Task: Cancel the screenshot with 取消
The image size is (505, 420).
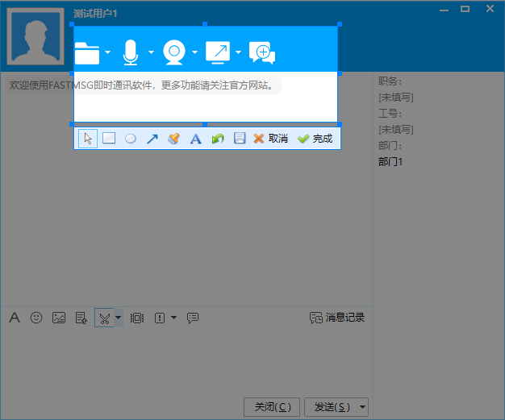Action: [x=270, y=139]
